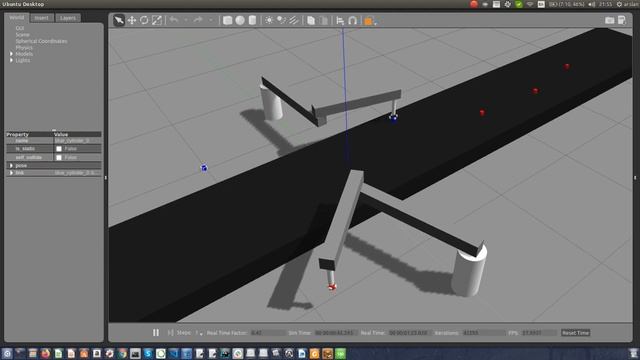Viewport: 640px width, 360px height.
Task: Activate the rotate mode tool
Action: coord(144,20)
